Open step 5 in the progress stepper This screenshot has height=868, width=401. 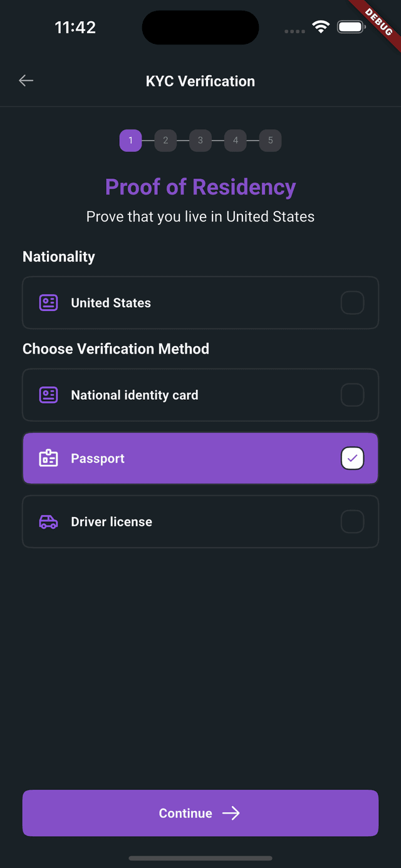click(271, 140)
